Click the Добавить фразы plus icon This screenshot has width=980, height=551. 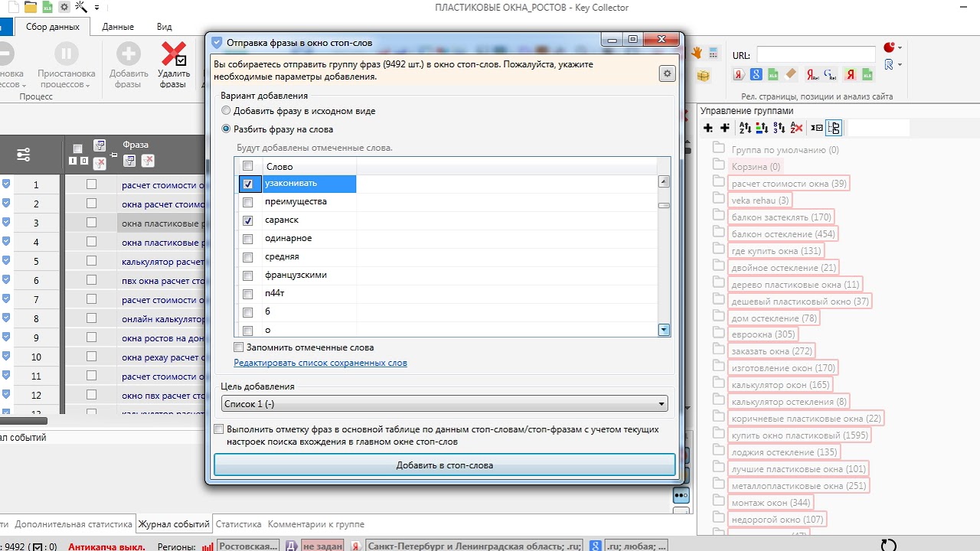(129, 54)
